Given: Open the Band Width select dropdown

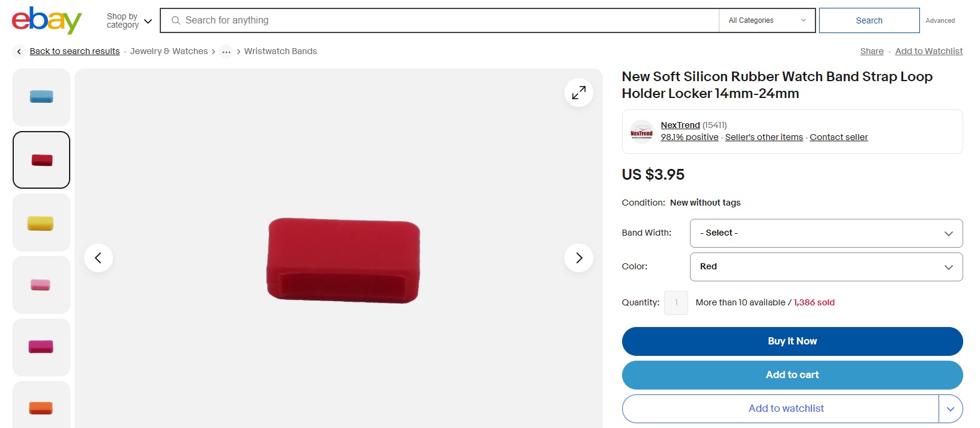Looking at the screenshot, I should click(x=826, y=233).
